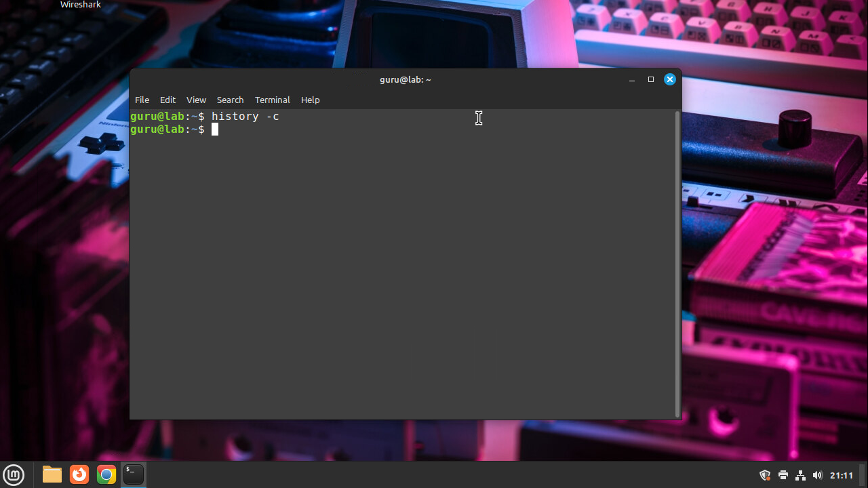Launch Firefox from the panel
Screen dimensions: 868x488
tap(79, 474)
